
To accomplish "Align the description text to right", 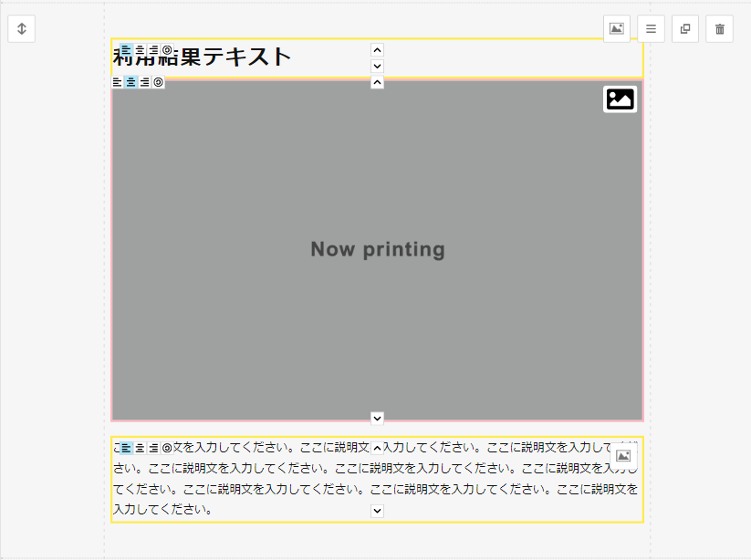I will click(153, 448).
